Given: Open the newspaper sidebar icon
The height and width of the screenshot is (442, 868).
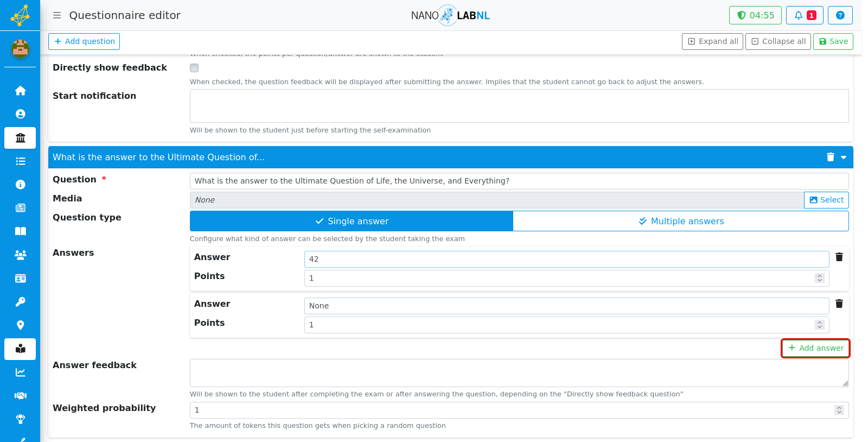Looking at the screenshot, I should point(20,208).
